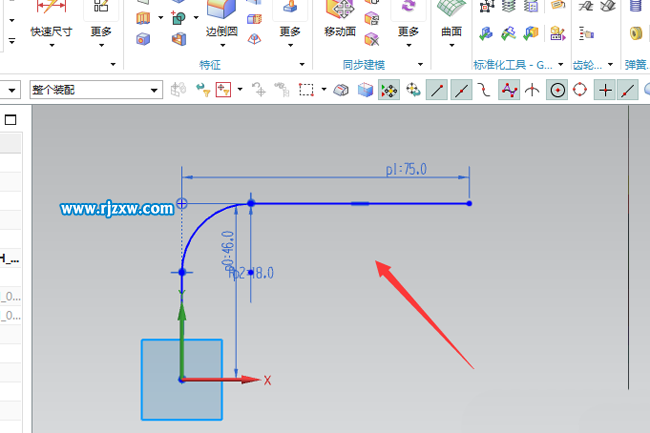Click the 齿轮... group label
Screen dimensions: 650x433
pyautogui.click(x=587, y=65)
